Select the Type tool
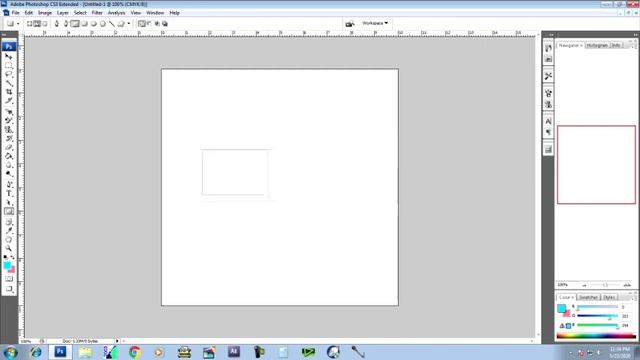This screenshot has width=640, height=360. click(x=9, y=194)
